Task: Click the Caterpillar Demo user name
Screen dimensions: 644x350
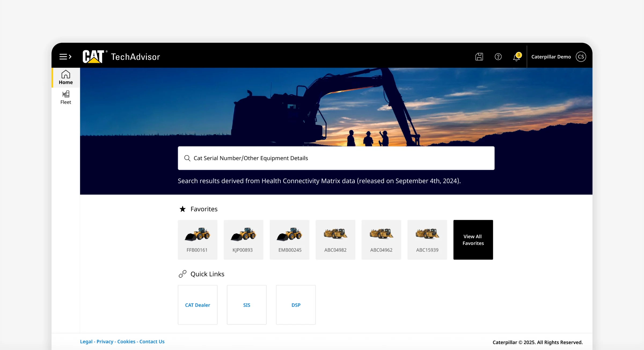Action: (551, 57)
